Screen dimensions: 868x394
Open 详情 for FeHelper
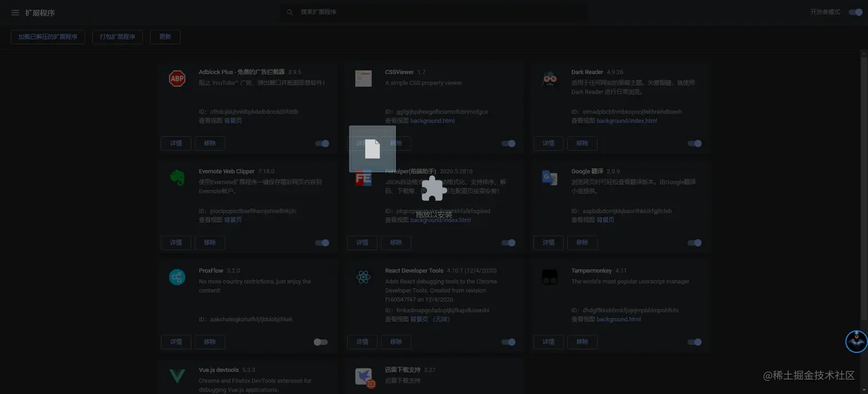click(x=362, y=243)
